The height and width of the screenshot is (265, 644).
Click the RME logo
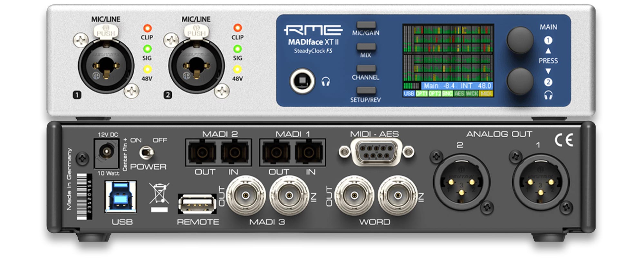tap(313, 30)
